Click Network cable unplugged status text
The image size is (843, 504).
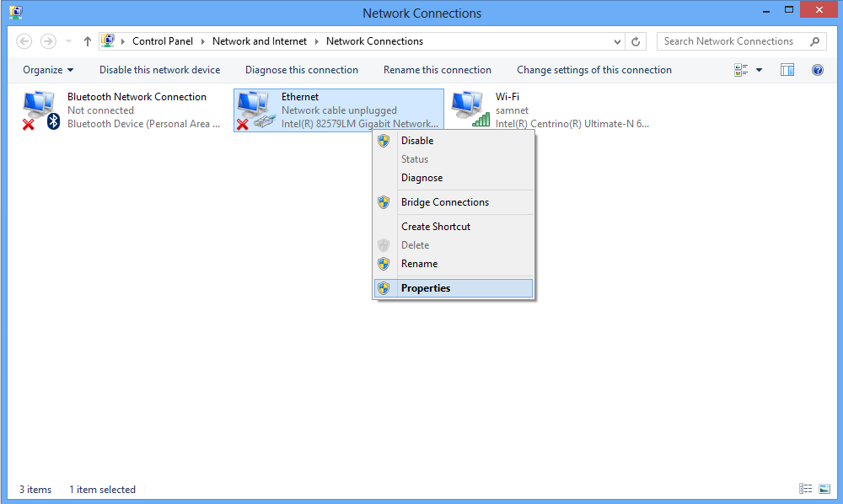point(339,110)
